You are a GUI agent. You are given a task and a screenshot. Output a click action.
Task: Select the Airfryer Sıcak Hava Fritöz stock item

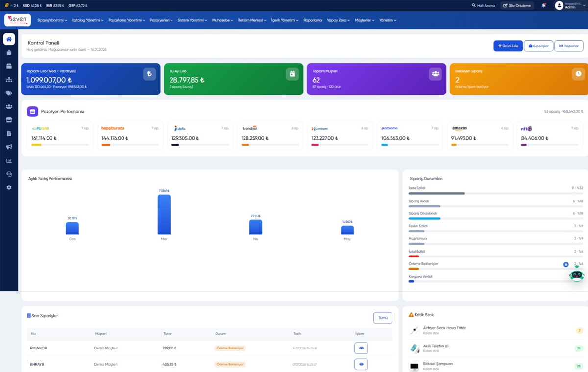pos(495,330)
